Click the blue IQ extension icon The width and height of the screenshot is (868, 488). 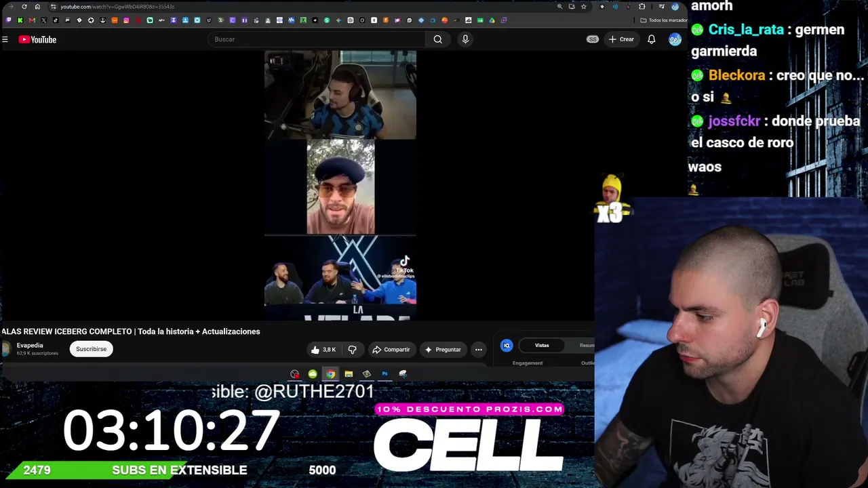click(x=507, y=346)
